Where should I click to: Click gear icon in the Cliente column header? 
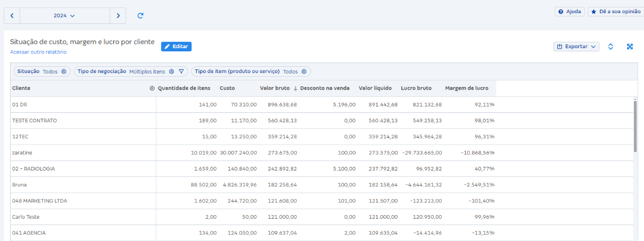(x=152, y=88)
